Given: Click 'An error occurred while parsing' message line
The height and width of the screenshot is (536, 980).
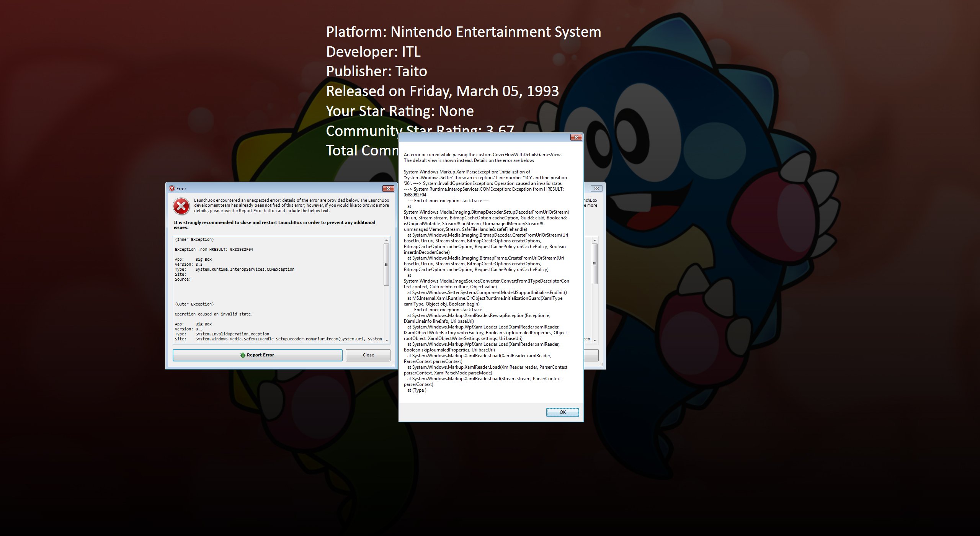Looking at the screenshot, I should coord(482,155).
